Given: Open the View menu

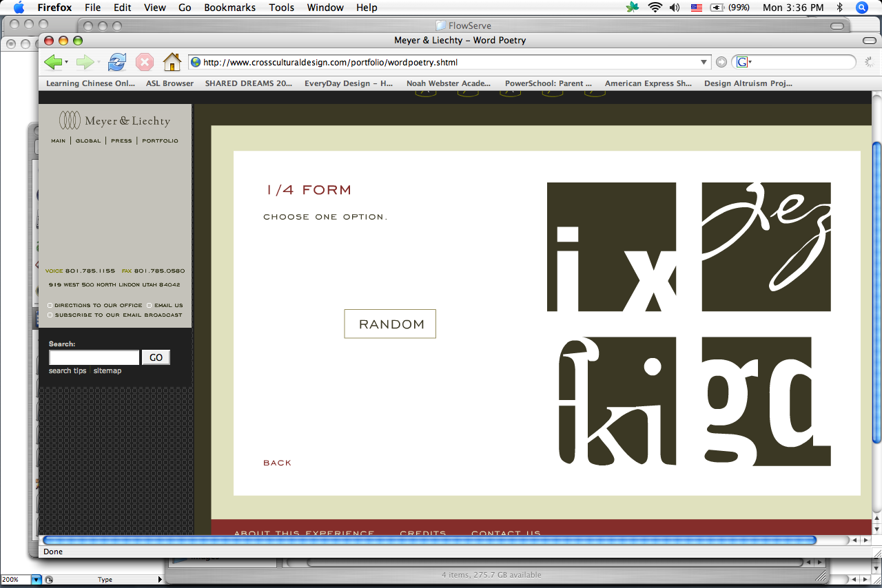Looking at the screenshot, I should click(x=155, y=8).
